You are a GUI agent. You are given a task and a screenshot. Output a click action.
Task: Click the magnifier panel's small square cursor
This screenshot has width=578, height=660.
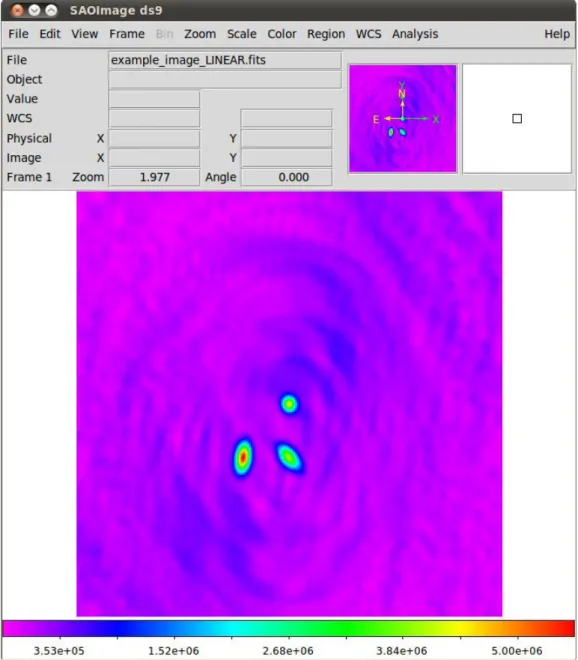517,119
